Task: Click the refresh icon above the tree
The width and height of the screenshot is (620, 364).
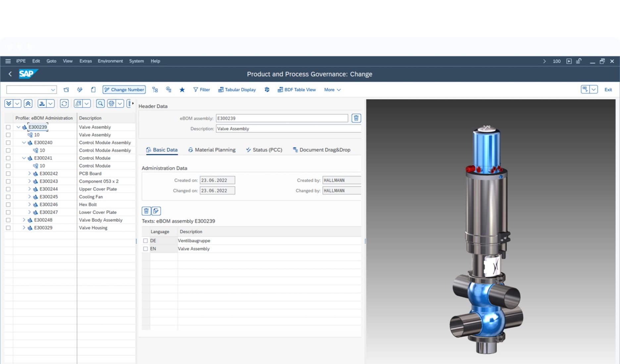Action: (x=64, y=104)
